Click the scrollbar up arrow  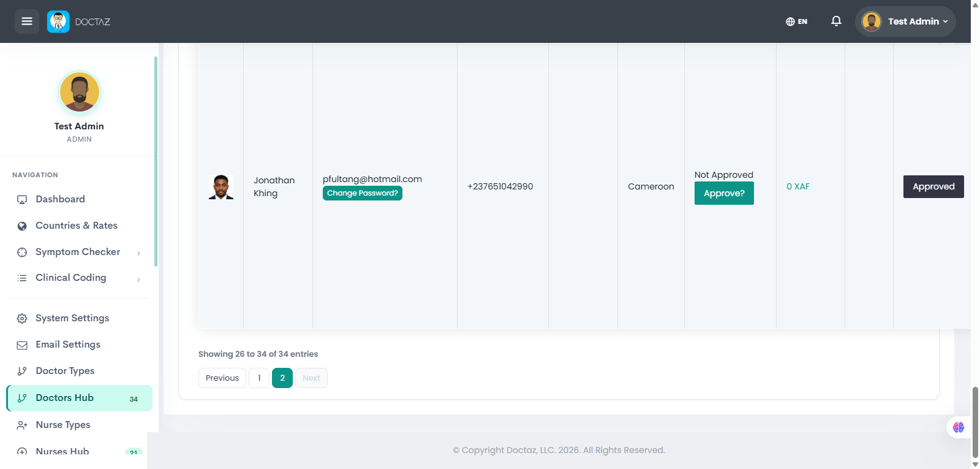point(975,4)
